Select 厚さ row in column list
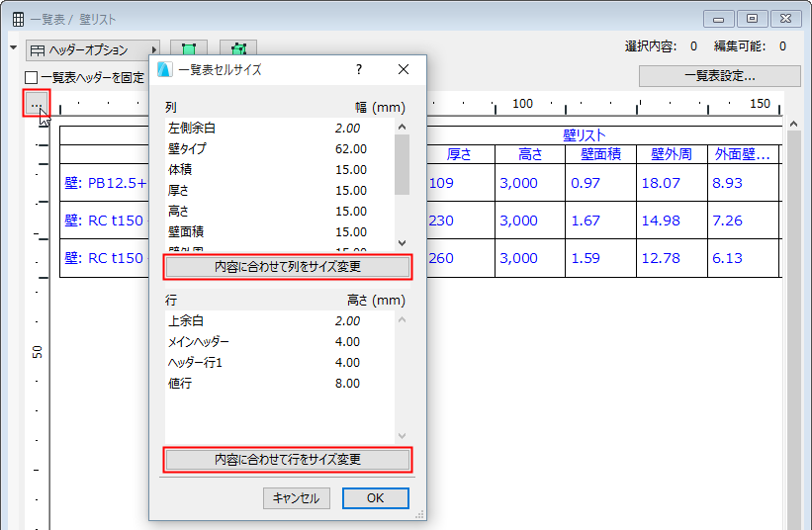The width and height of the screenshot is (812, 530). 280,191
